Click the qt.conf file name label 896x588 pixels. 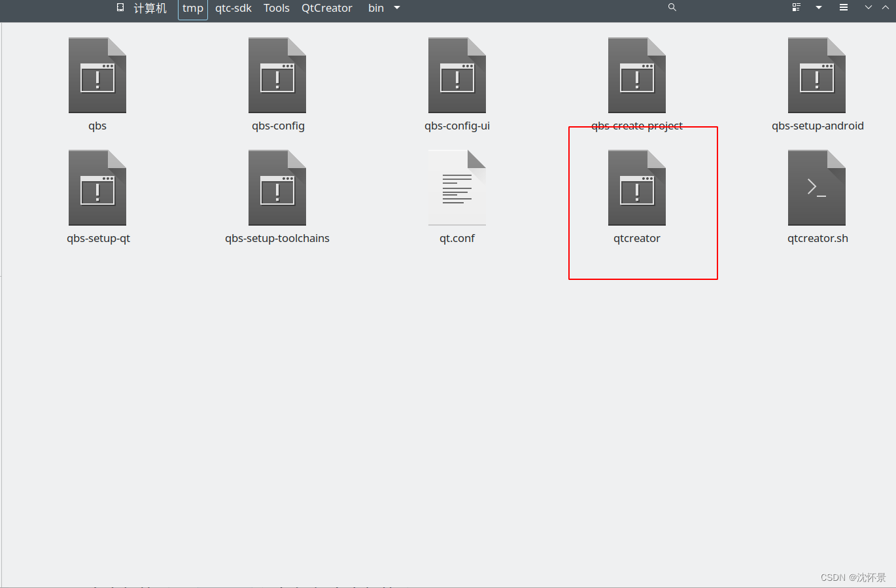[x=457, y=238]
